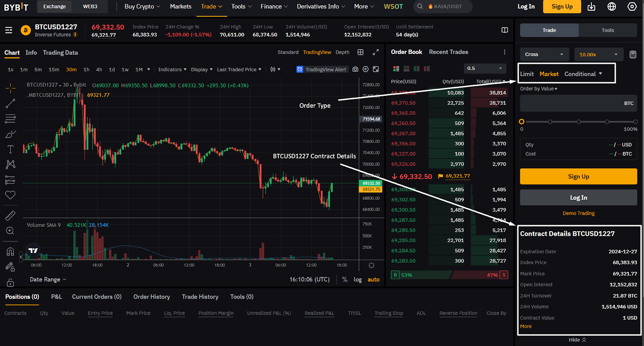Select the brush drawing tool
This screenshot has width=644, height=346.
10,134
